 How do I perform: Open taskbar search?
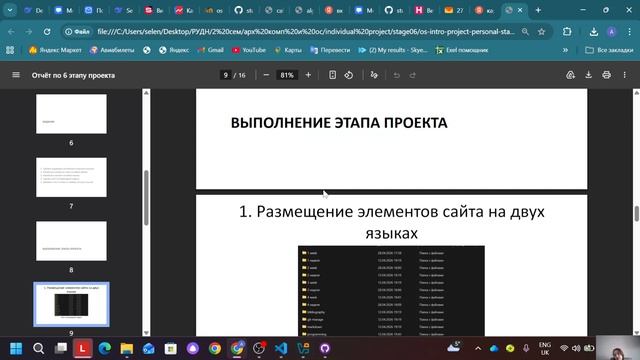pos(38,348)
